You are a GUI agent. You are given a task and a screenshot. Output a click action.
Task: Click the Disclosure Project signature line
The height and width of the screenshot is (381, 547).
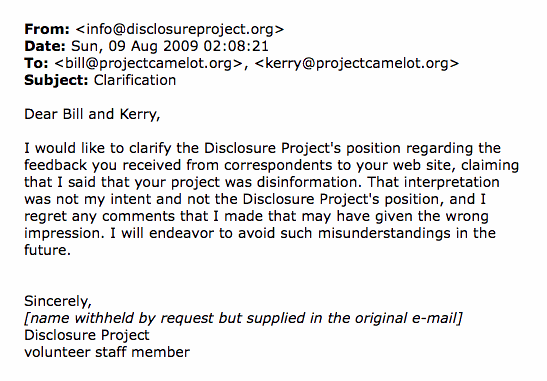pyautogui.click(x=87, y=335)
